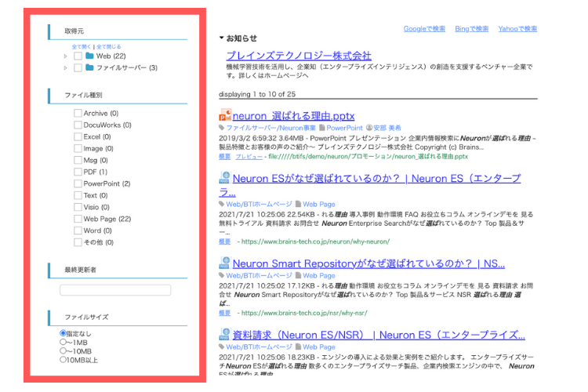The width and height of the screenshot is (588, 392).
Task: Click Web Page type link in Neuron Smart Repository result
Action: tap(319, 275)
